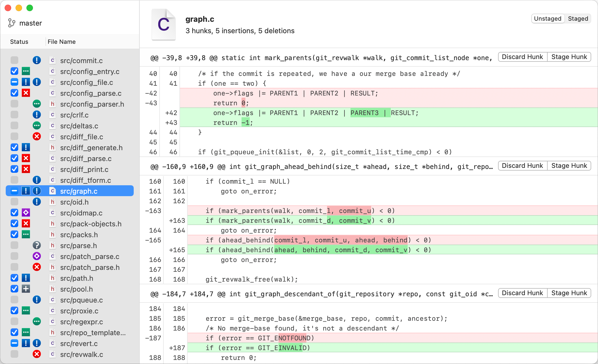Click the green ellipsis icon for src/config_parser.h
The width and height of the screenshot is (598, 364).
click(37, 104)
